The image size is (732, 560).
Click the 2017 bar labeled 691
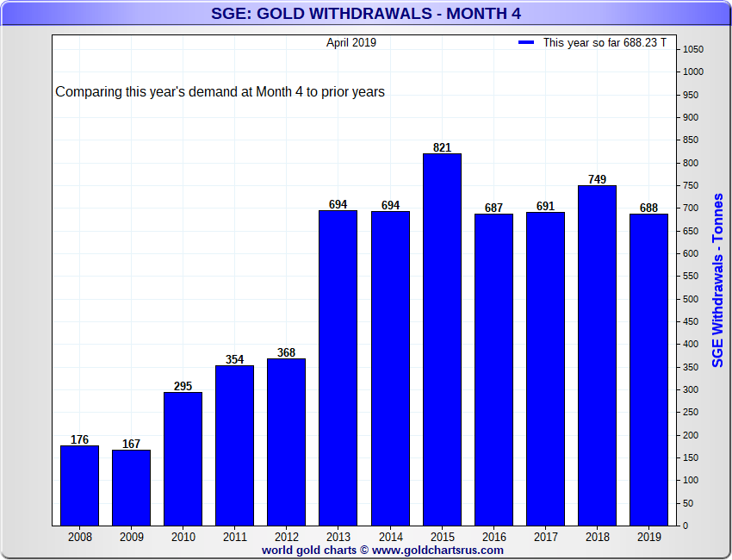click(545, 369)
